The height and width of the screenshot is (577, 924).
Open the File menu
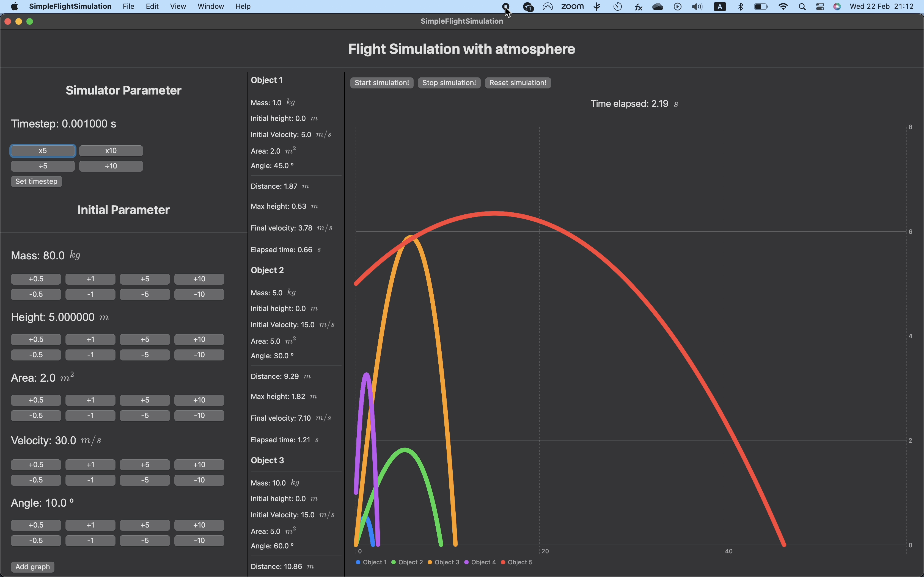pyautogui.click(x=128, y=6)
